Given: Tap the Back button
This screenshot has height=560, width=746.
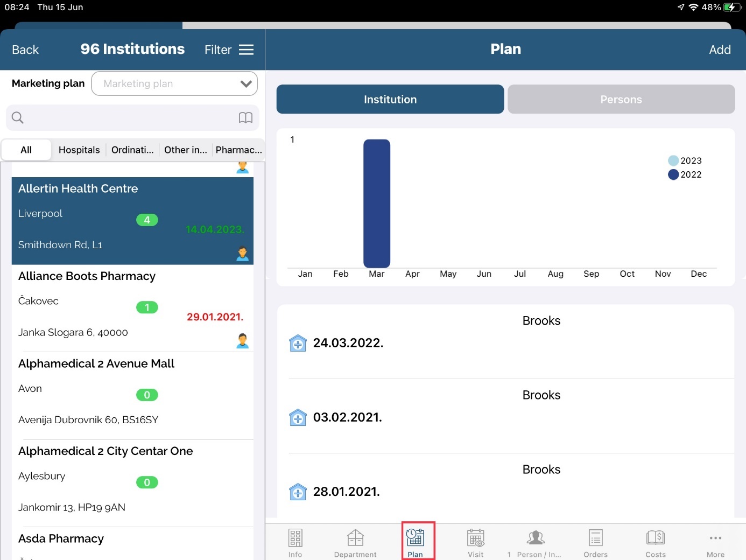Looking at the screenshot, I should click(x=25, y=50).
